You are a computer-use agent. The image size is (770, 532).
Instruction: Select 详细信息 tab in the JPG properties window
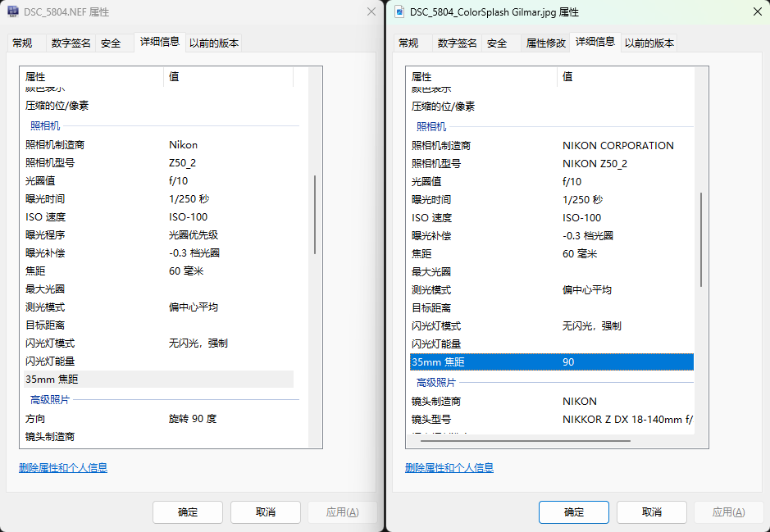click(595, 42)
